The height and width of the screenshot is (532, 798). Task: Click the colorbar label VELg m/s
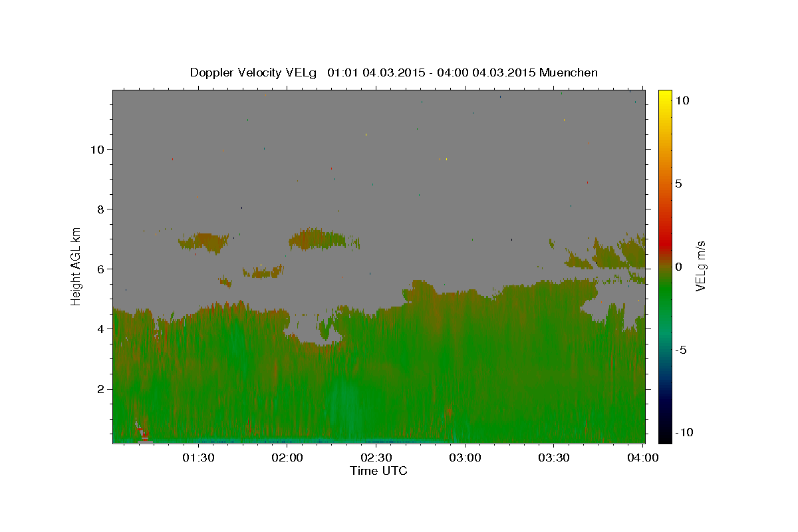pos(700,266)
